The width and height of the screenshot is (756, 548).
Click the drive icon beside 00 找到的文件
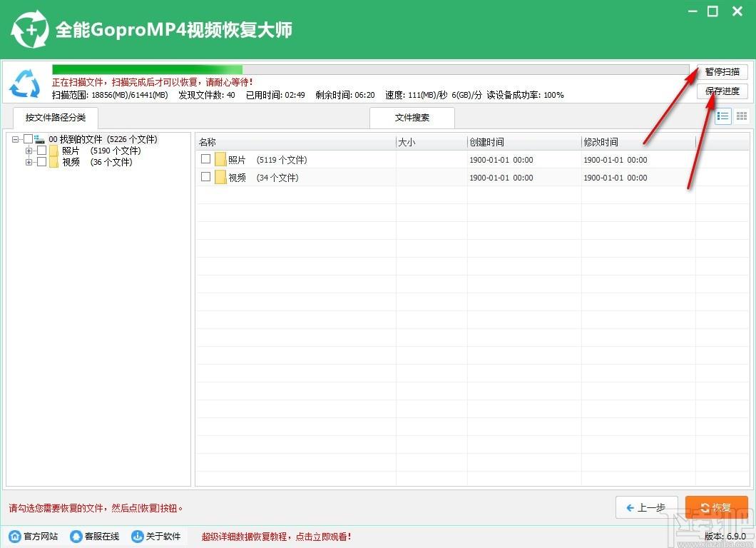[x=39, y=139]
